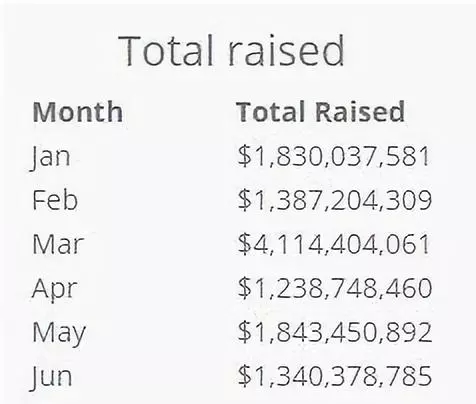The width and height of the screenshot is (476, 404).
Task: Select the $1,843,450,892 amount for May
Action: 335,332
